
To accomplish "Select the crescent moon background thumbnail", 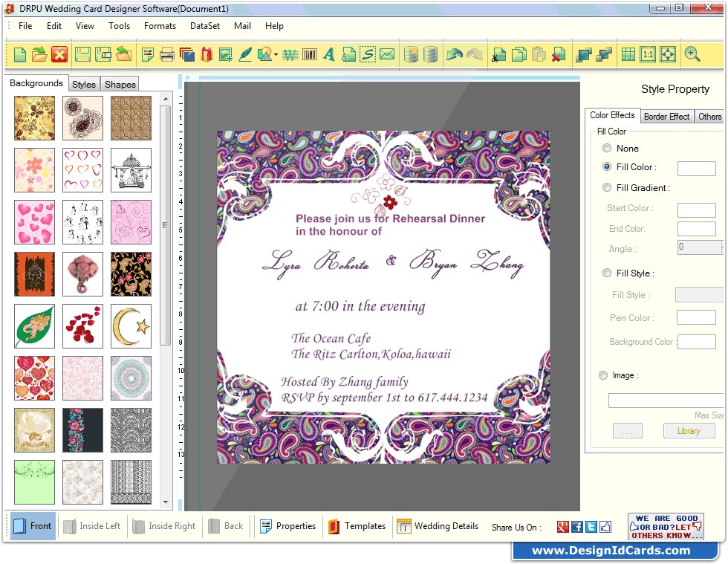I will coord(131,326).
